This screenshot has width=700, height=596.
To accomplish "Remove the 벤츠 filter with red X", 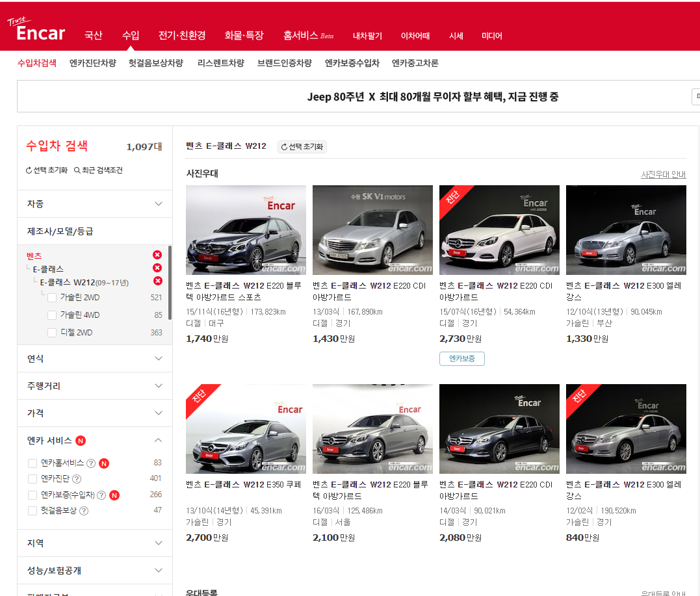I will coord(157,255).
